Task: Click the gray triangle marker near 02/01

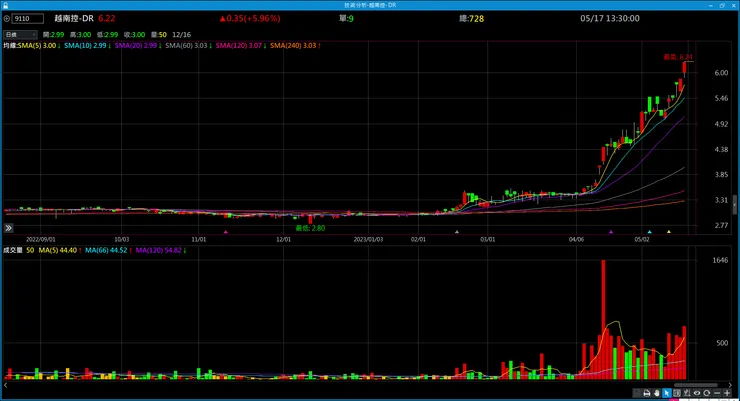Action: (456, 232)
